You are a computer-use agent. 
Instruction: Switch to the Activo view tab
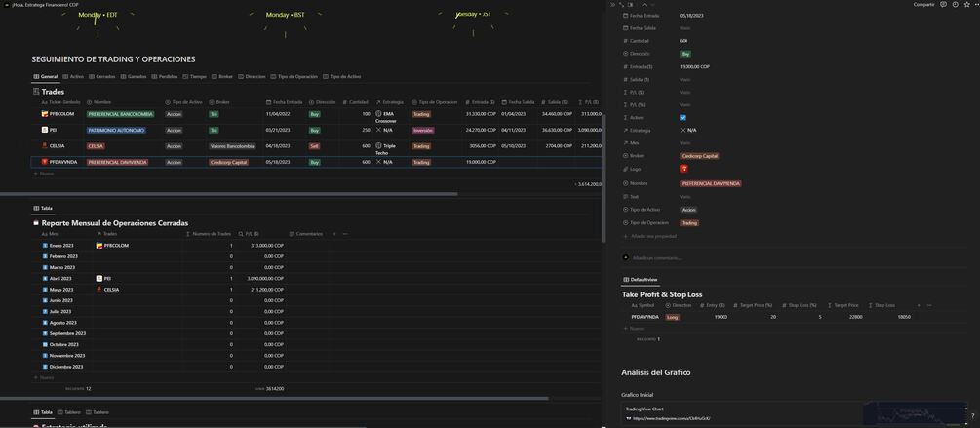click(x=73, y=77)
